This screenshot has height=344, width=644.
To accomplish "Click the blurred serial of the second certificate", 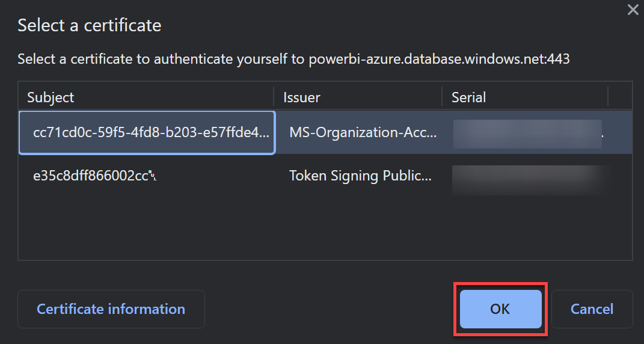I will (x=530, y=180).
